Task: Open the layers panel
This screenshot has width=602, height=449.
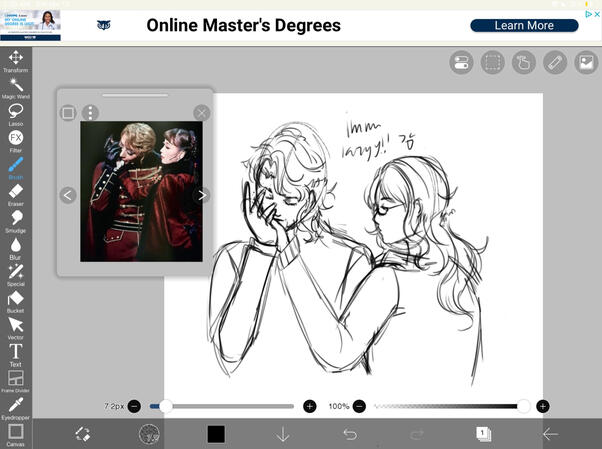Action: pyautogui.click(x=483, y=433)
